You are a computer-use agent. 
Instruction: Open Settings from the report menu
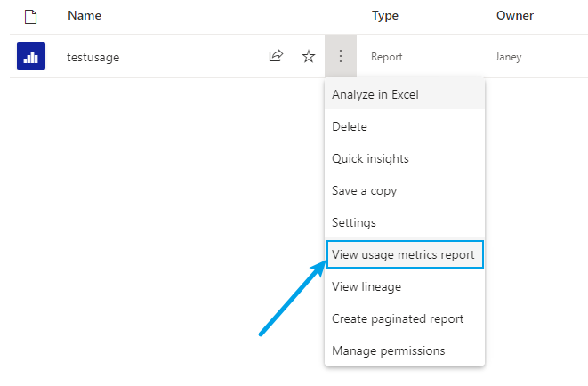(x=405, y=222)
